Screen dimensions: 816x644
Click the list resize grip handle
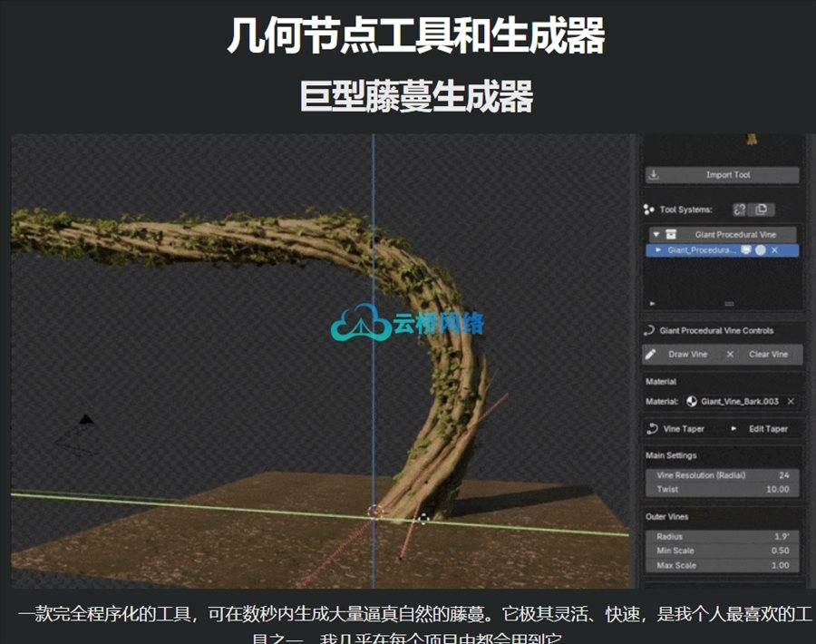coord(729,304)
